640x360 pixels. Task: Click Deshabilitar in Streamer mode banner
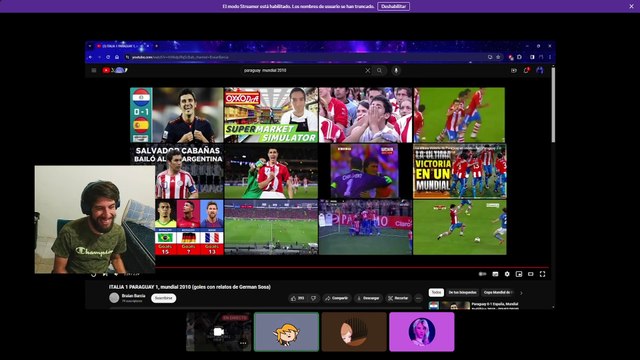[393, 7]
